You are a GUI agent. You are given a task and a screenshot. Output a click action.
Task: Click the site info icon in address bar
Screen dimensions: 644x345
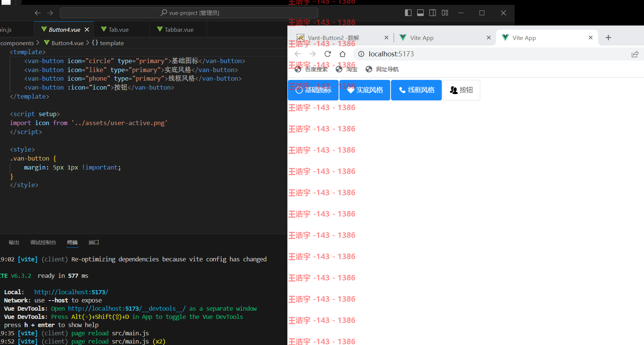click(361, 54)
